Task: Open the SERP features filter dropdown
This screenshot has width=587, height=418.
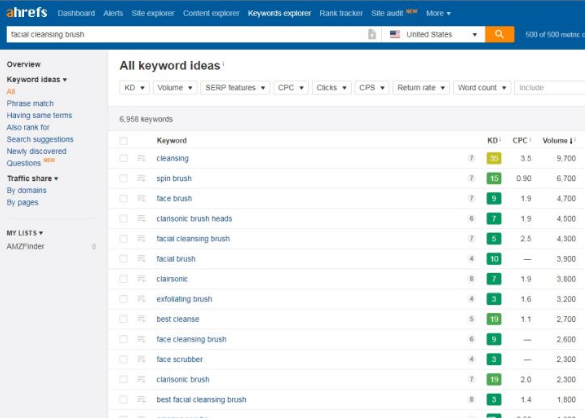Action: pyautogui.click(x=235, y=88)
